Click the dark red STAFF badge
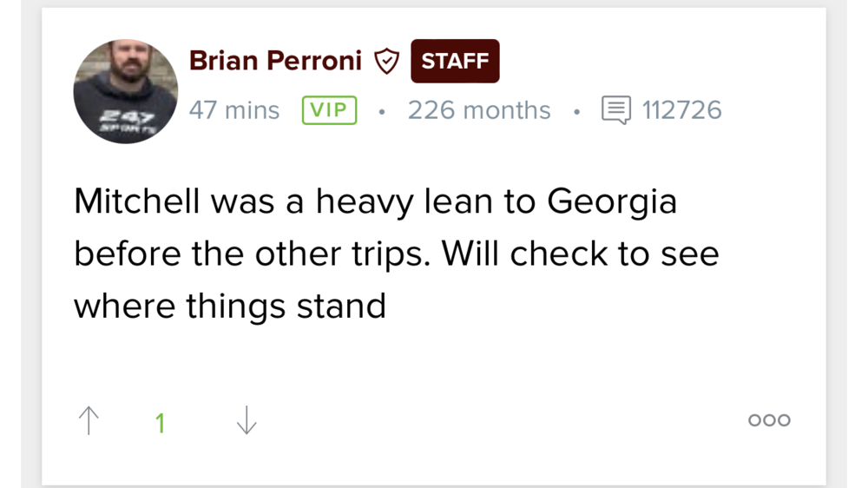Screen dimensions: 868x488 (455, 62)
